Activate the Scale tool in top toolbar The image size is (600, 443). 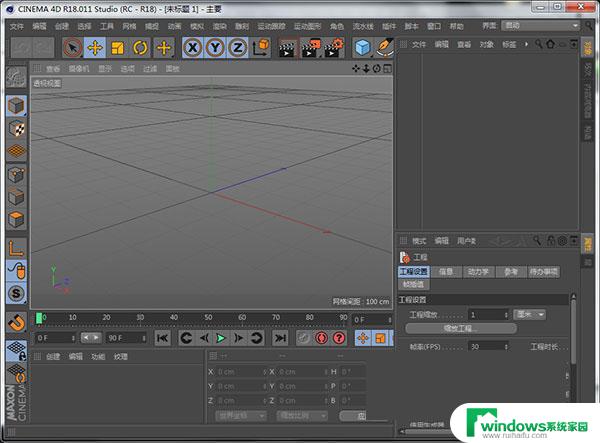coord(117,48)
